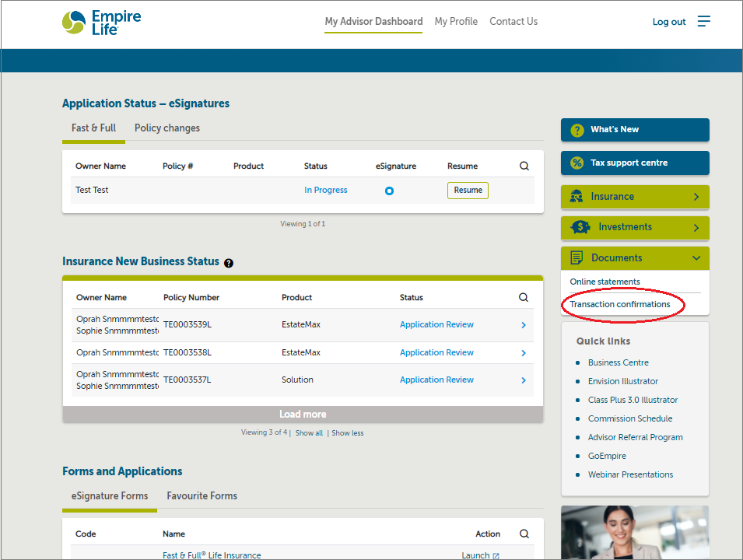
Task: Search the Forms and Applications table
Action: (x=524, y=534)
